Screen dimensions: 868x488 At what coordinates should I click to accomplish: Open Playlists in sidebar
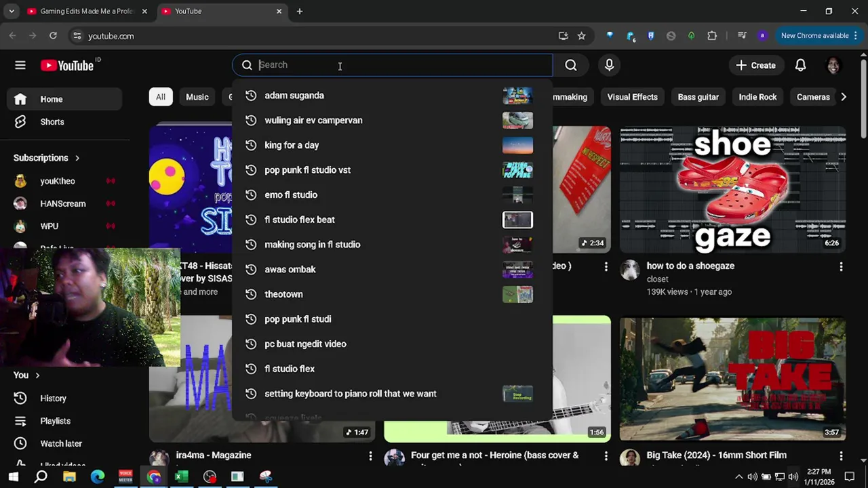65,421
